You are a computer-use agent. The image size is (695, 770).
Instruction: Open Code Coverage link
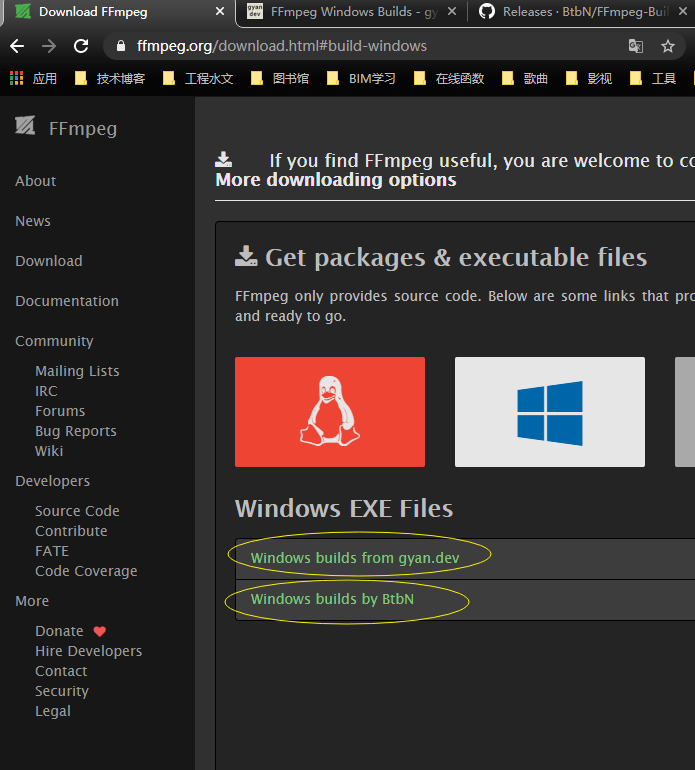coord(86,572)
